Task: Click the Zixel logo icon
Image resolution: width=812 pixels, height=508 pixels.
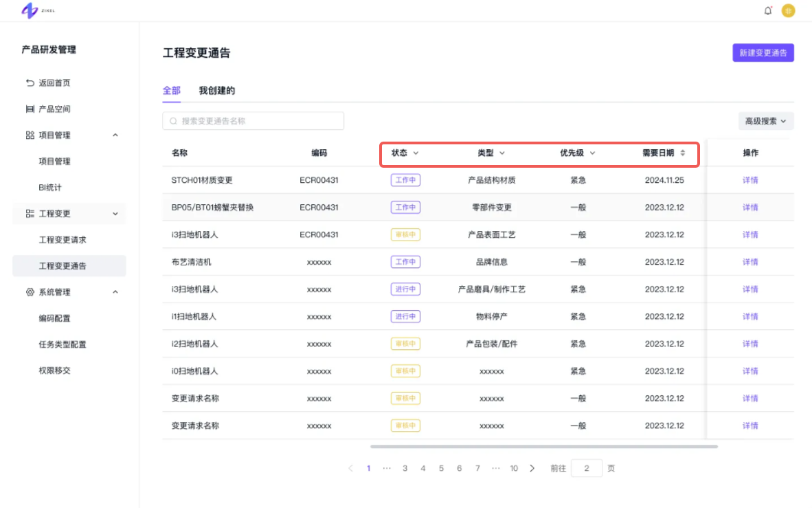Action: (30, 10)
